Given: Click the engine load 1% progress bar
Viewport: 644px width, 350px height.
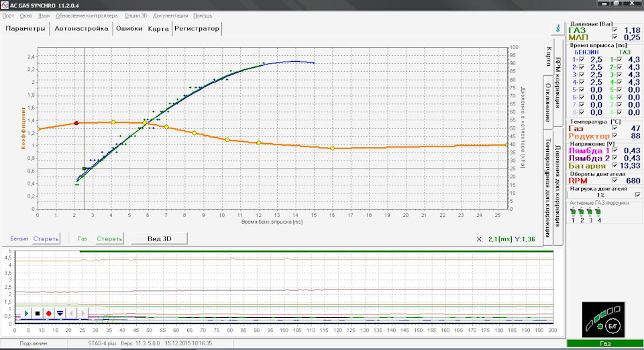Looking at the screenshot, I should click(600, 195).
